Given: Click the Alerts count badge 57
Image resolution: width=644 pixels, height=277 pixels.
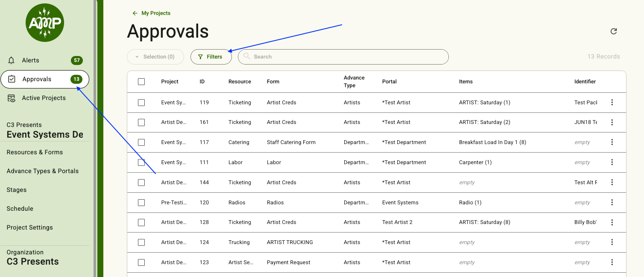Looking at the screenshot, I should click(x=77, y=60).
